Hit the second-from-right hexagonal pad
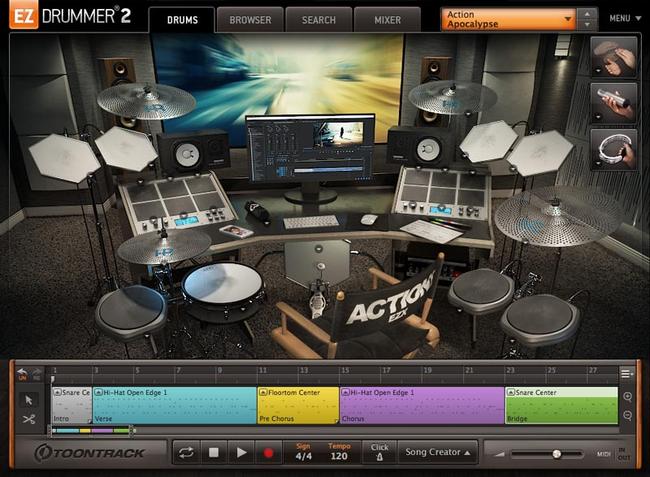Screen dimensions: 650x477 point(489,142)
